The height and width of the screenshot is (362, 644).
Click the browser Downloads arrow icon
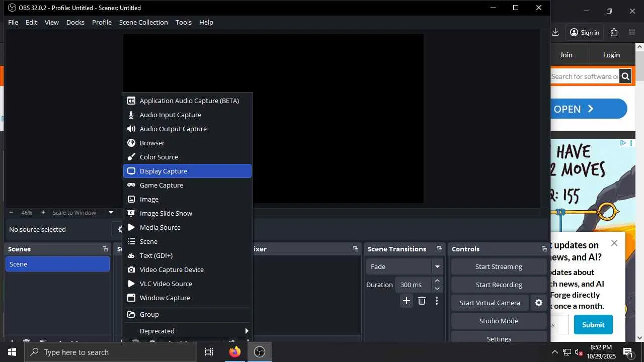click(x=555, y=32)
